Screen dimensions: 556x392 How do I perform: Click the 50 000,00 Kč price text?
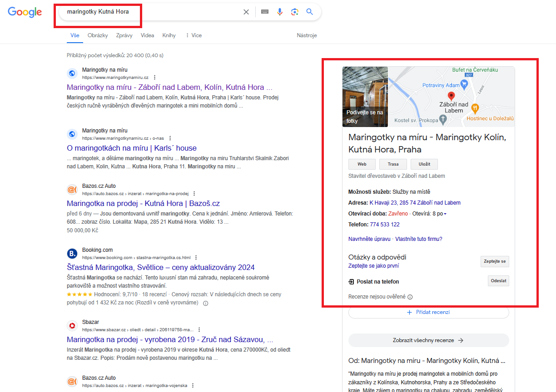coord(83,230)
